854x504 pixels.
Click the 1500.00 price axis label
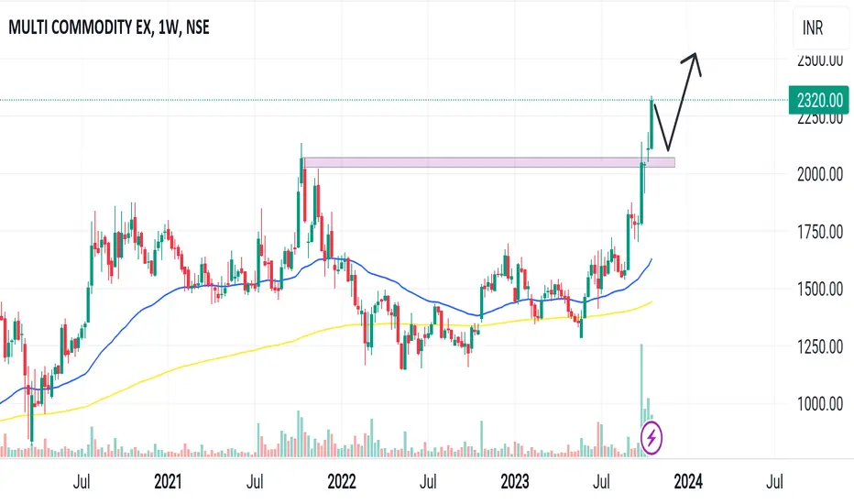[820, 290]
